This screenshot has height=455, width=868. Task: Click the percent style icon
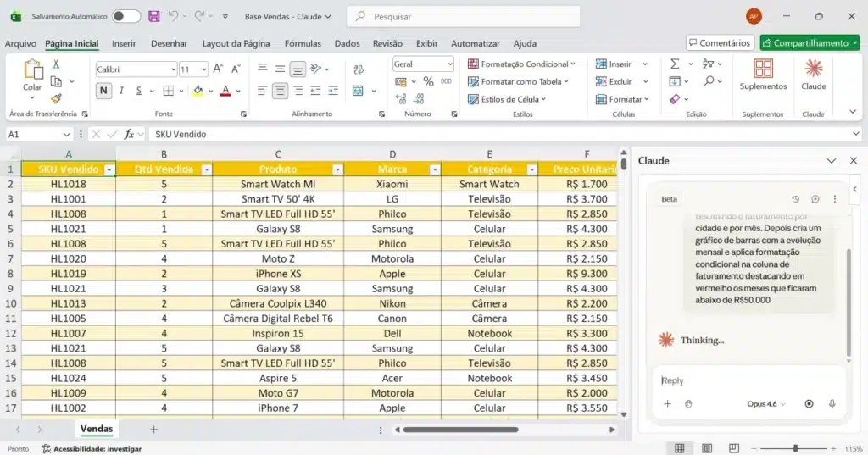coord(428,82)
